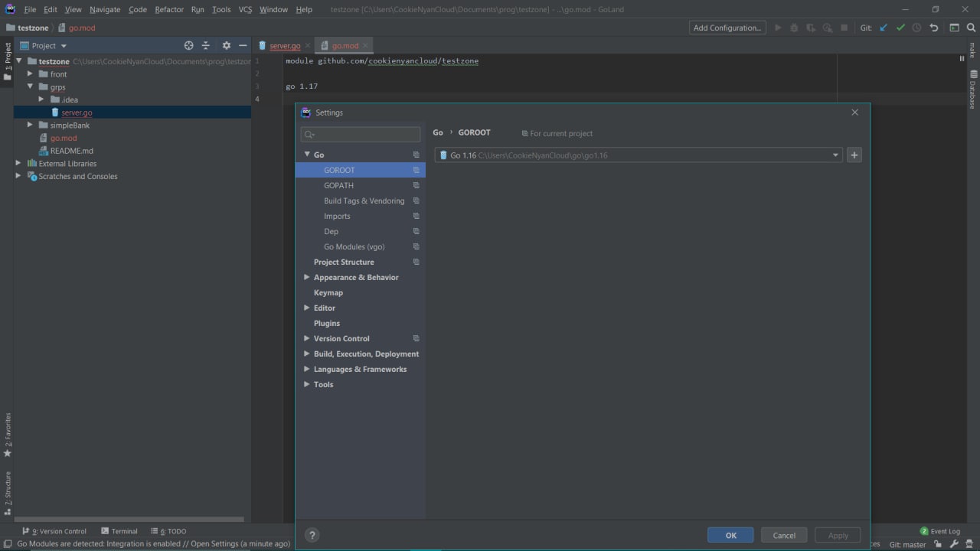This screenshot has height=551, width=980.
Task: Click the Git rollback arrow icon
Action: tap(934, 28)
